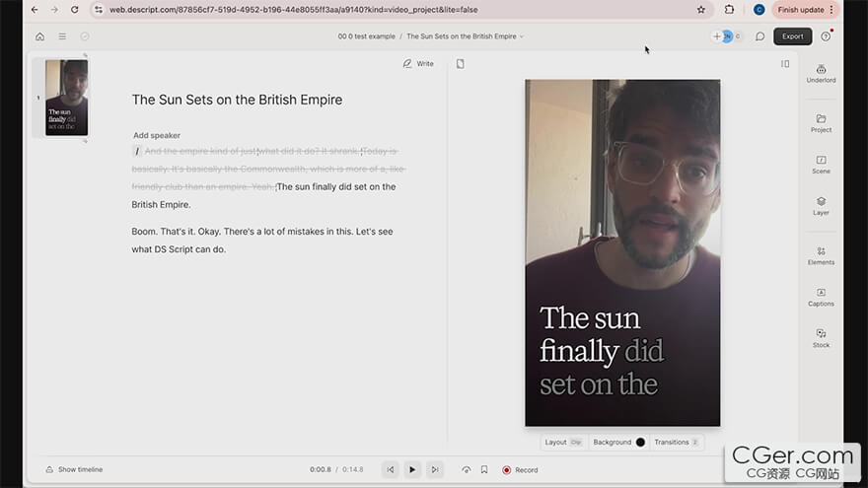Click the script page layout icon
This screenshot has height=488, width=868.
(460, 64)
